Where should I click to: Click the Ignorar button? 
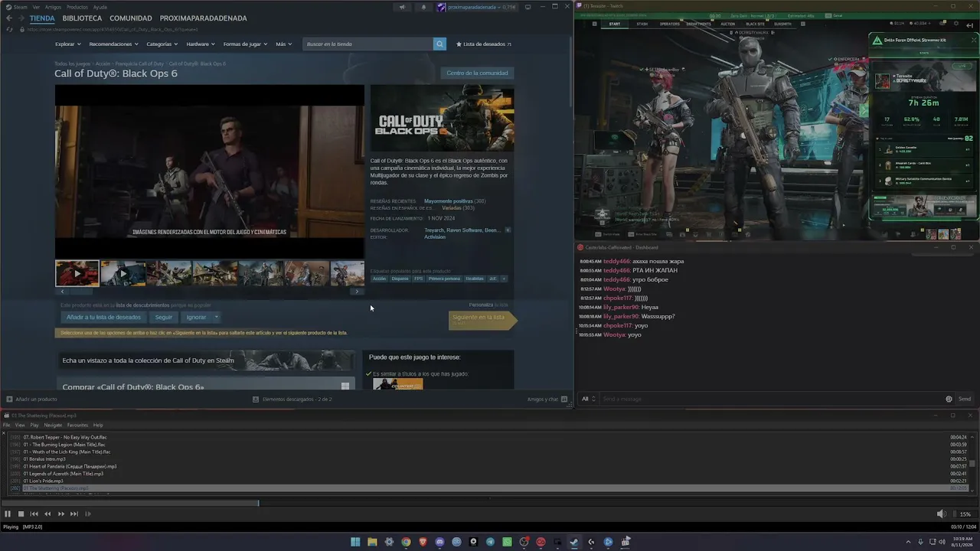click(x=196, y=317)
